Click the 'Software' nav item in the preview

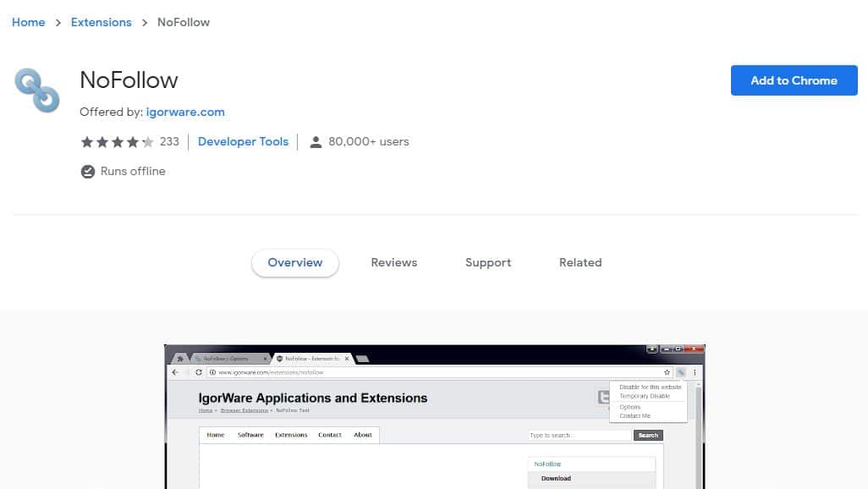[250, 435]
